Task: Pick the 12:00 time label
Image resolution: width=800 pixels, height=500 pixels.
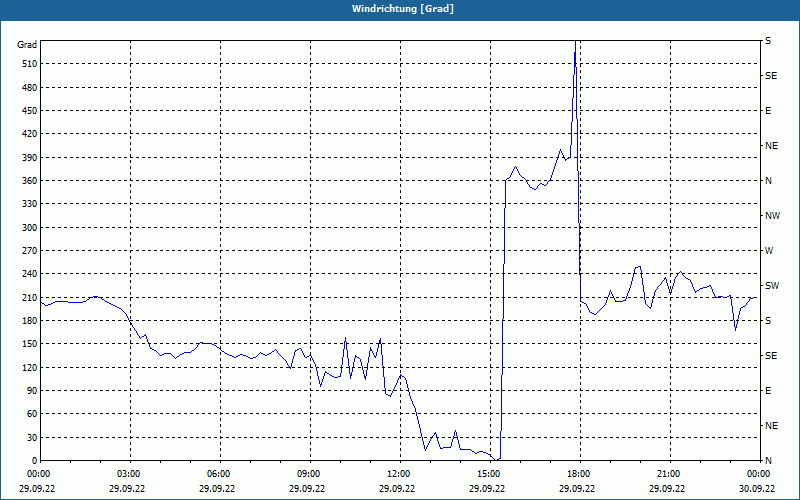Action: pyautogui.click(x=400, y=474)
